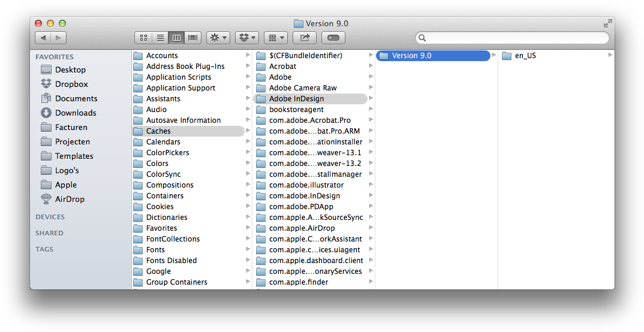
Task: Select Address Book Plug-Ins folder
Action: click(x=192, y=66)
